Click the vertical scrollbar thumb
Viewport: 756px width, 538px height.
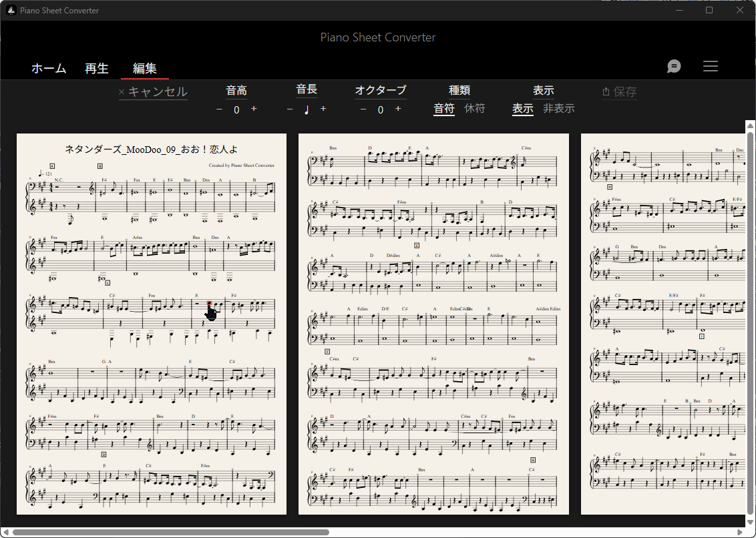pos(750,323)
